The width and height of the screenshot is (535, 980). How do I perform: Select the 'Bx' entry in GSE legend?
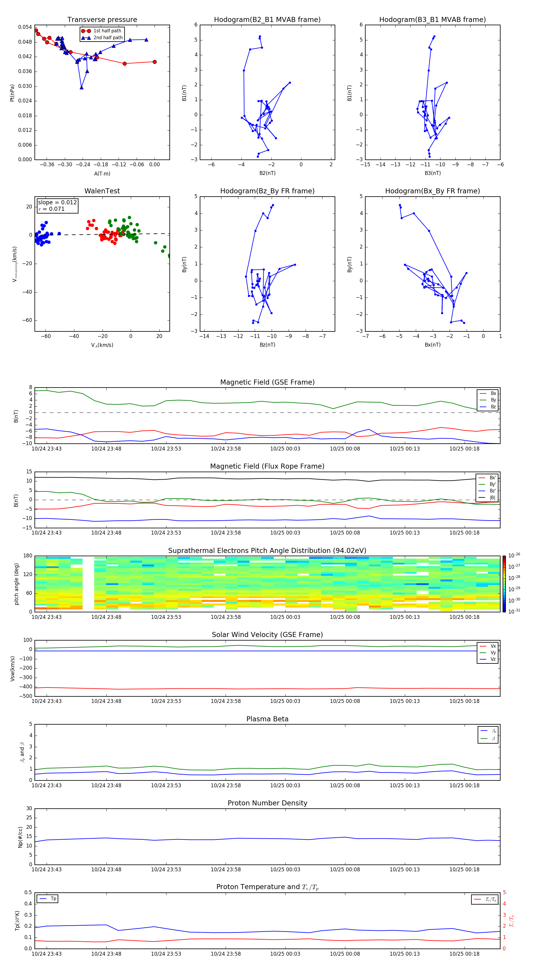click(488, 393)
